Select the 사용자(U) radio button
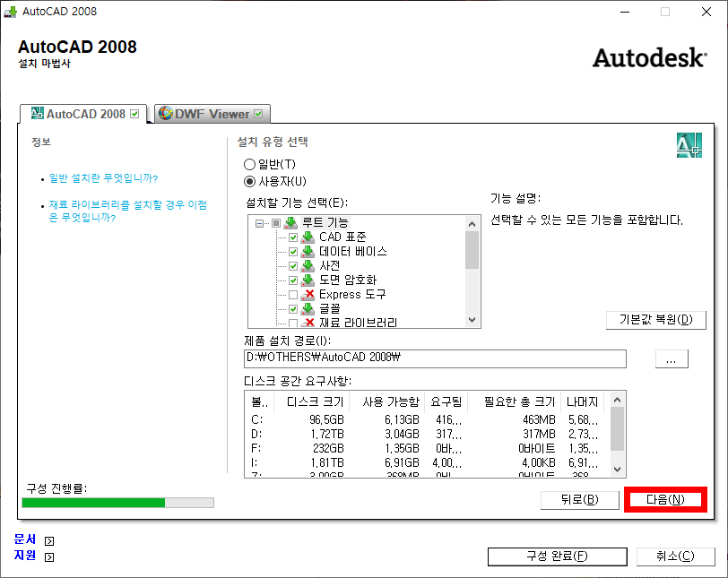 [x=250, y=181]
